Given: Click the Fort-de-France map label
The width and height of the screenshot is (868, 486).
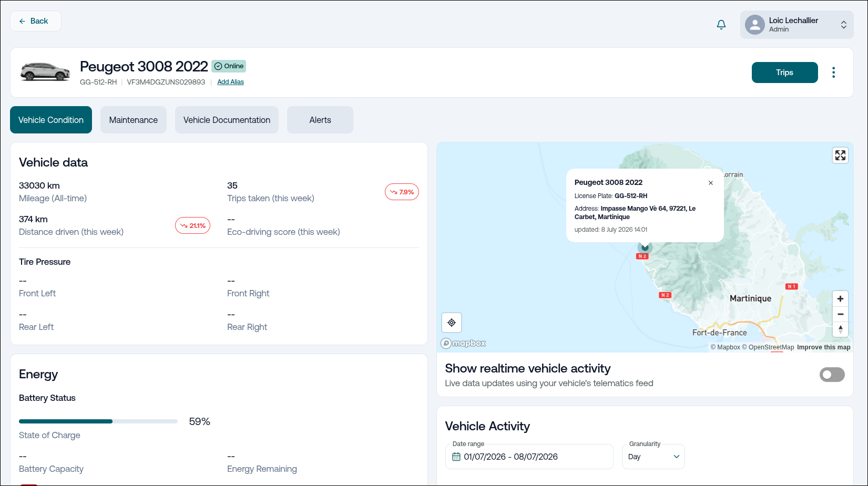Looking at the screenshot, I should [719, 333].
